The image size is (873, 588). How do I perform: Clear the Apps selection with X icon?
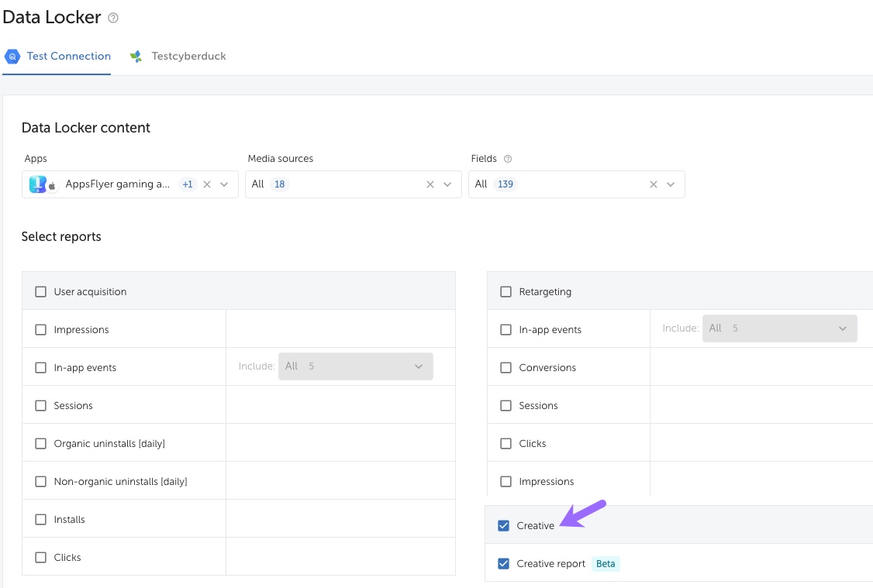click(206, 184)
